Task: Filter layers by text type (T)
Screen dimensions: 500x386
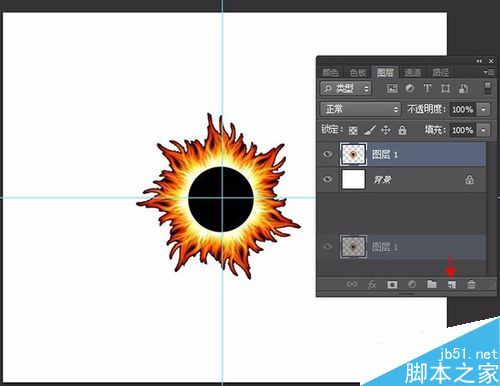Action: pyautogui.click(x=427, y=88)
